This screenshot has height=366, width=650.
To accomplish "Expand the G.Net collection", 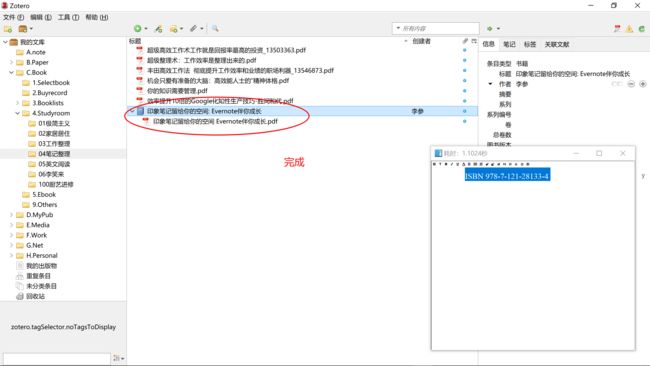I will (11, 245).
